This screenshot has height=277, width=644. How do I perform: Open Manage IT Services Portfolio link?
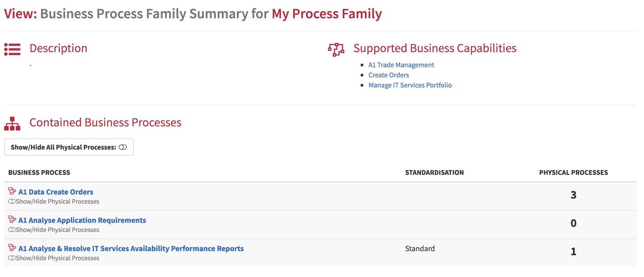click(x=410, y=85)
